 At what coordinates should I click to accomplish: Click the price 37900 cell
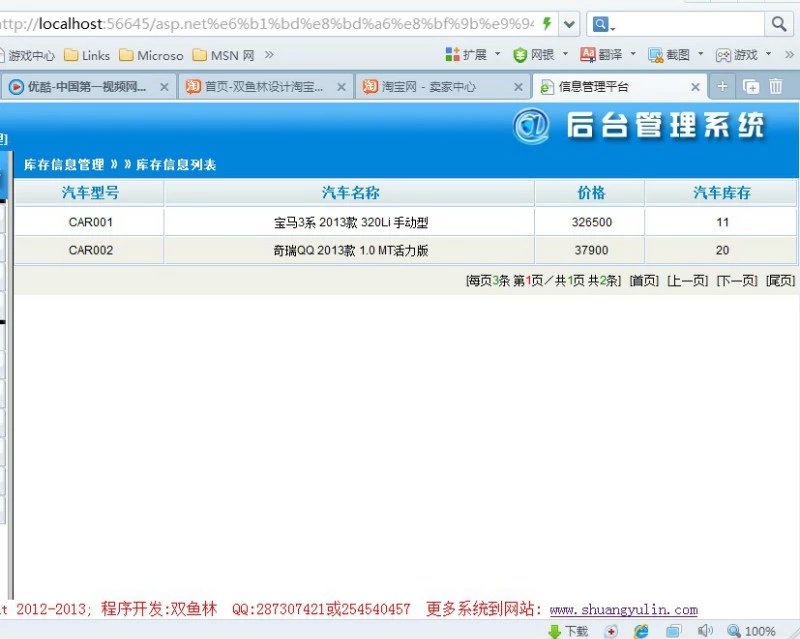[x=591, y=250]
